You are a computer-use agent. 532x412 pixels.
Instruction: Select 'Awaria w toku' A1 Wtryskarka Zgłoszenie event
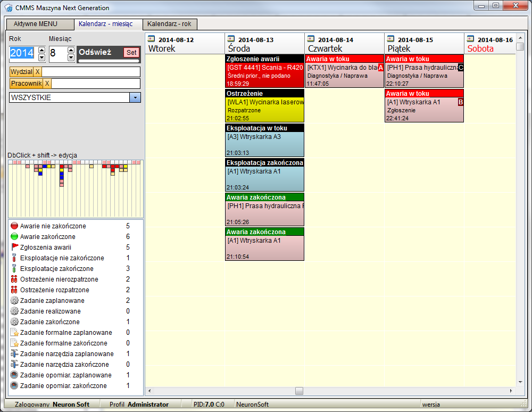[424, 105]
